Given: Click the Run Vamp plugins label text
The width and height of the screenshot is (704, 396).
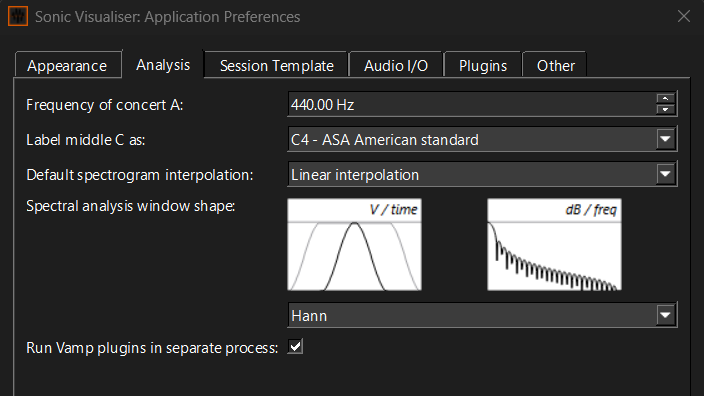Looking at the screenshot, I should point(152,348).
